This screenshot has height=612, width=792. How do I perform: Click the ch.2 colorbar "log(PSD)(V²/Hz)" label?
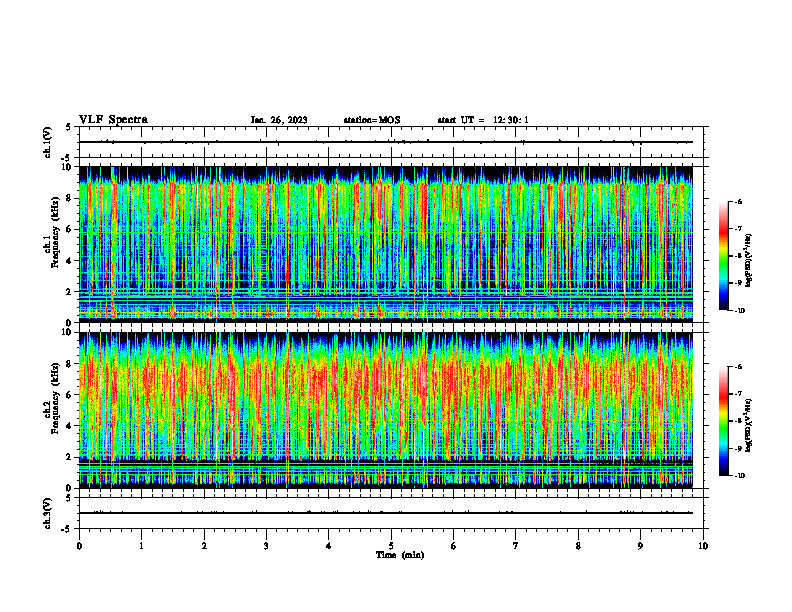[749, 425]
